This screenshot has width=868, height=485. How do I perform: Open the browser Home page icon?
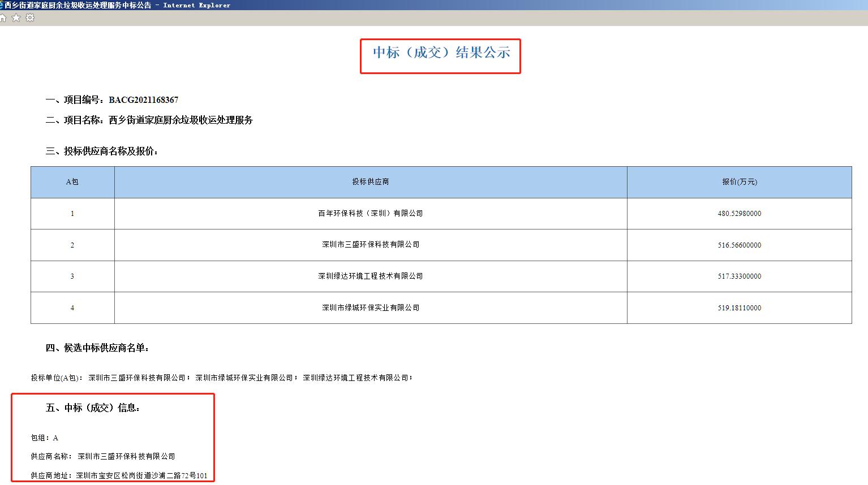pyautogui.click(x=4, y=18)
